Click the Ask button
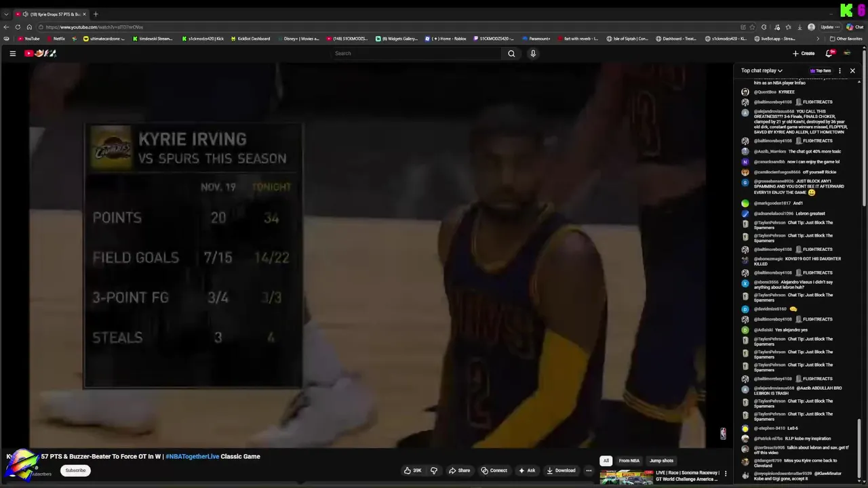The image size is (868, 488). click(527, 470)
